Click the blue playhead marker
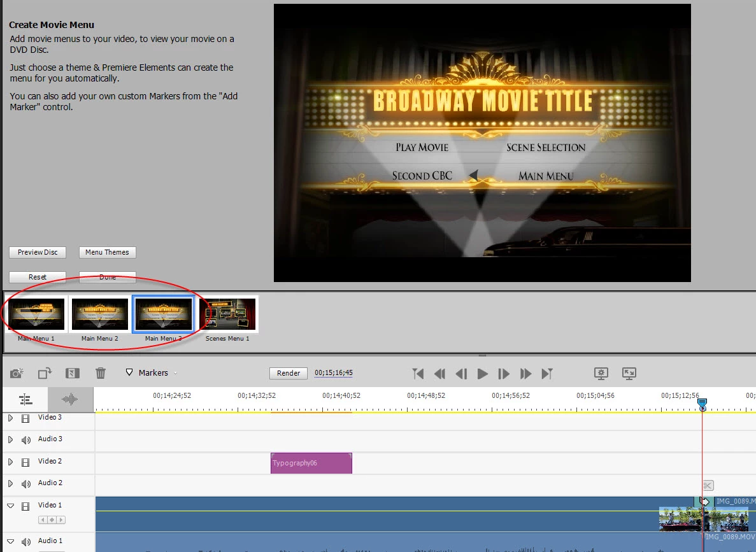The height and width of the screenshot is (552, 756). (x=703, y=404)
